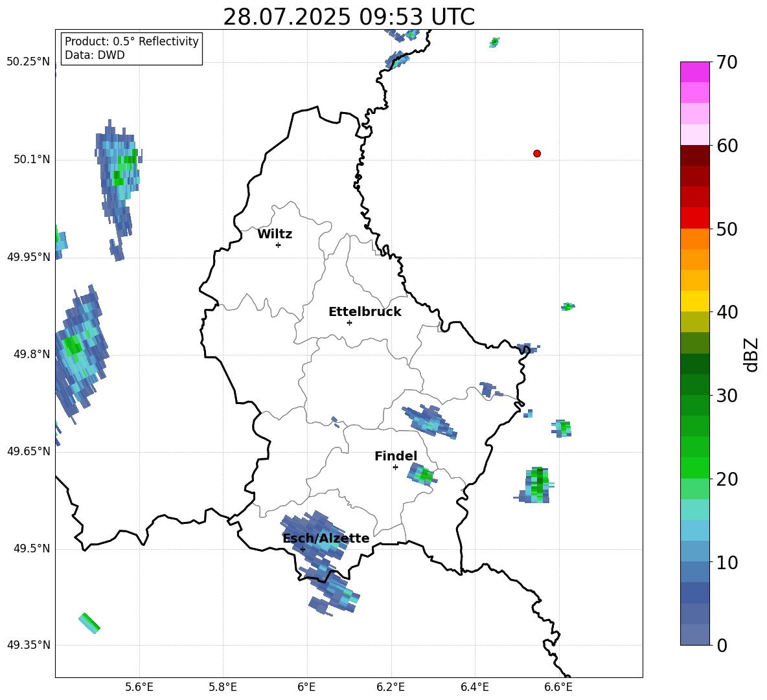The width and height of the screenshot is (767, 700).
Task: Click the 50.1°N latitude label
Action: [x=32, y=159]
